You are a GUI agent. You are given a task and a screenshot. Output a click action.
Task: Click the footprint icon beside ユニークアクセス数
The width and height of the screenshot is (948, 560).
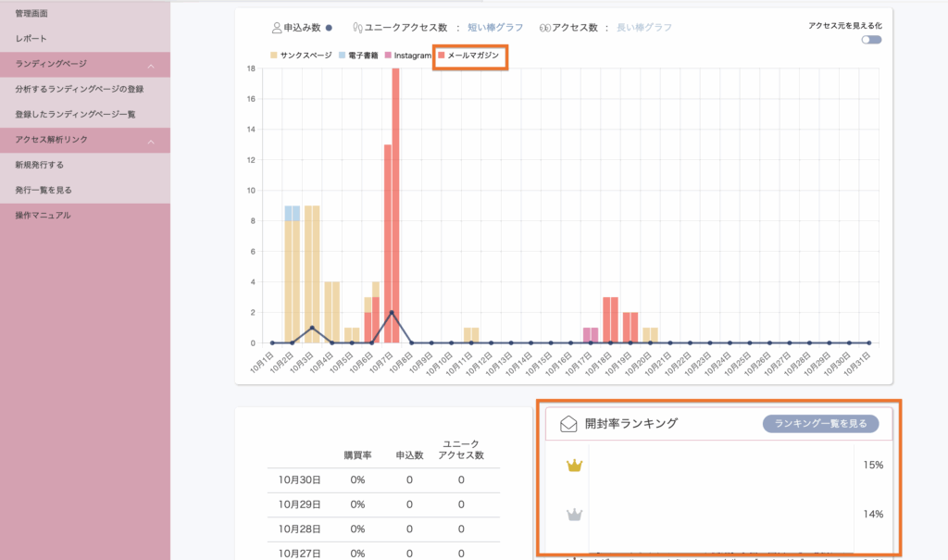pyautogui.click(x=356, y=28)
